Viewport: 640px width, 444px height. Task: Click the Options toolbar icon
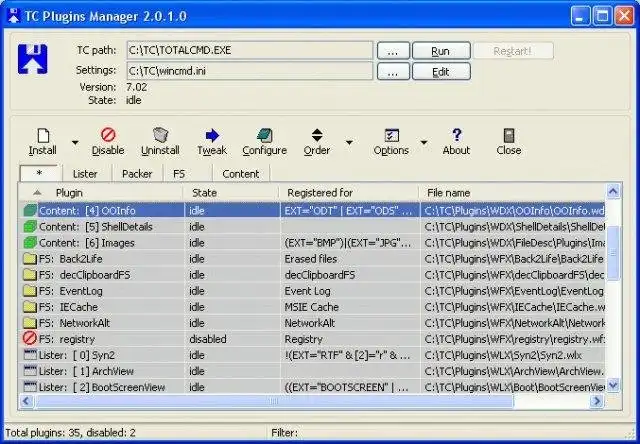[391, 135]
